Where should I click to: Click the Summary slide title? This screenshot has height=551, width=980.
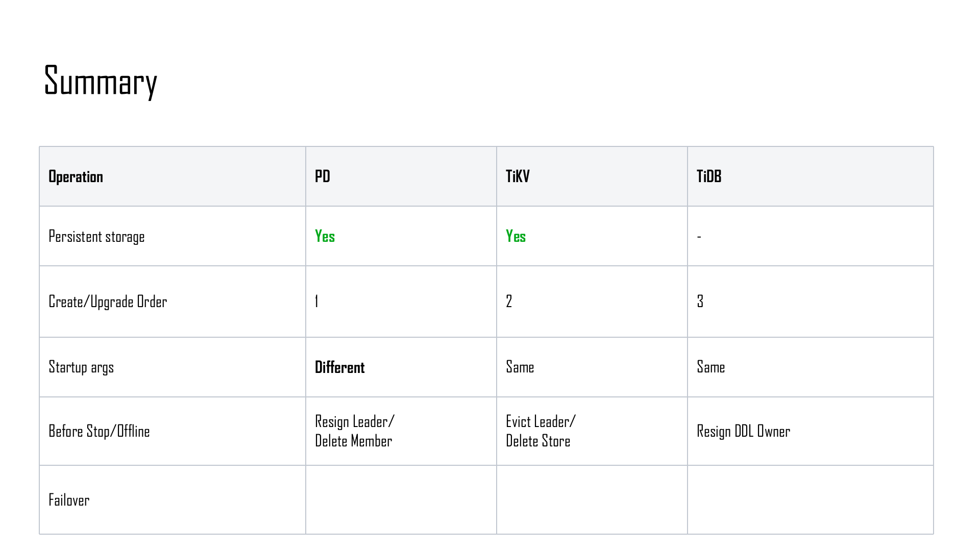point(101,81)
